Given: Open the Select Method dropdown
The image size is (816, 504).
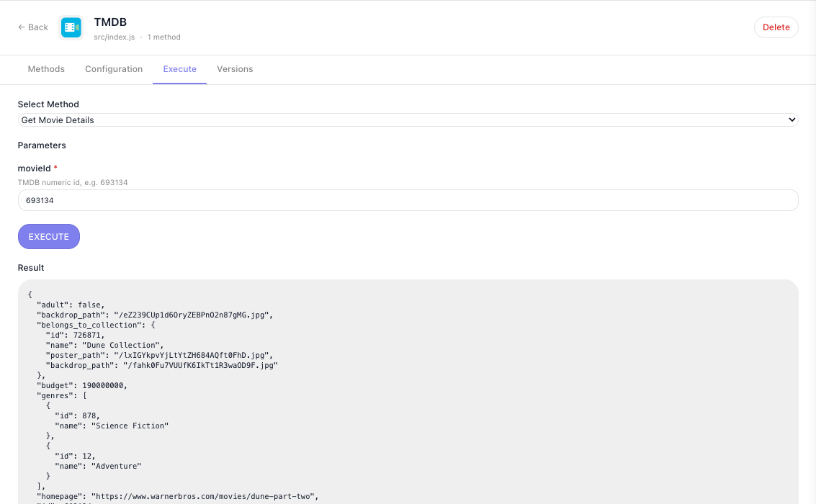Looking at the screenshot, I should pyautogui.click(x=408, y=120).
